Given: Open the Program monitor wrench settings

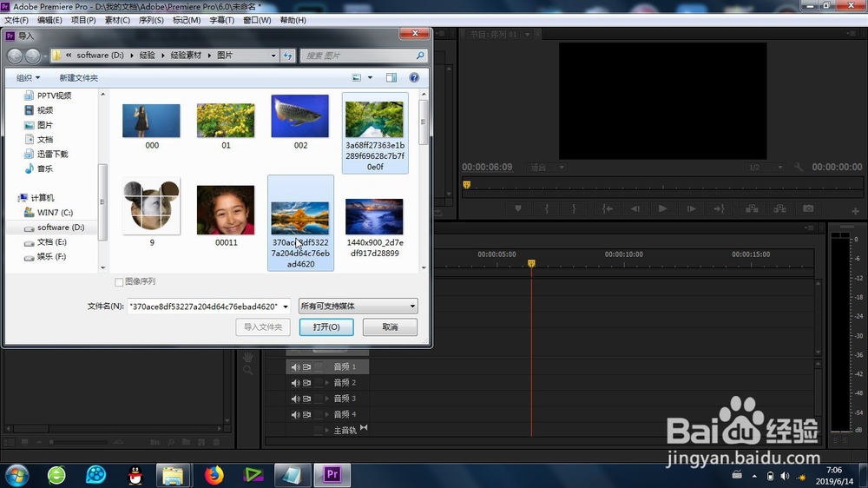Looking at the screenshot, I should click(x=799, y=167).
